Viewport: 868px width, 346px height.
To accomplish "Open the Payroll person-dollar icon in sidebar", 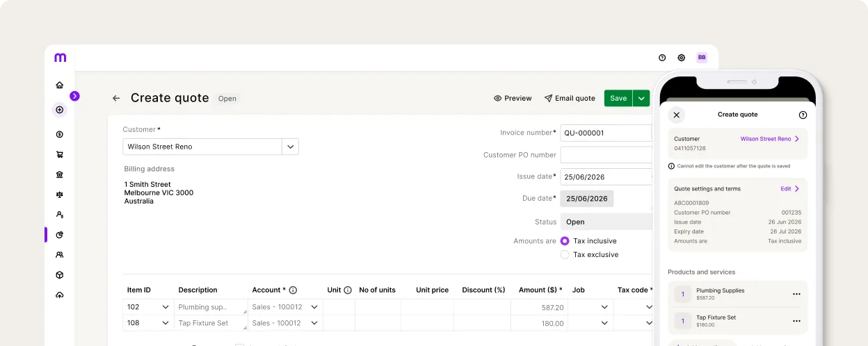I will pos(59,215).
